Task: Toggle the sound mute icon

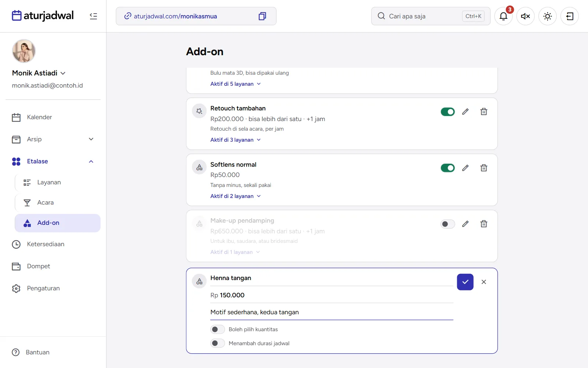Action: (526, 16)
